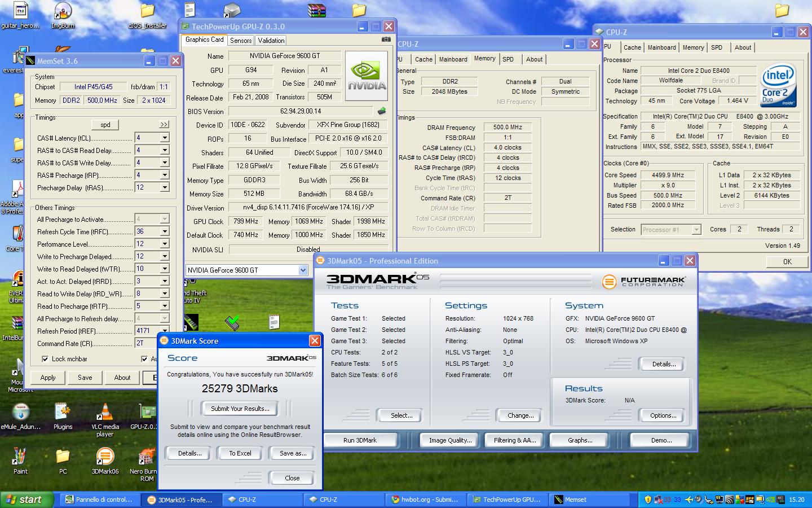Click the Submit Your Results button
Screen dimensions: 812x508
click(240, 409)
